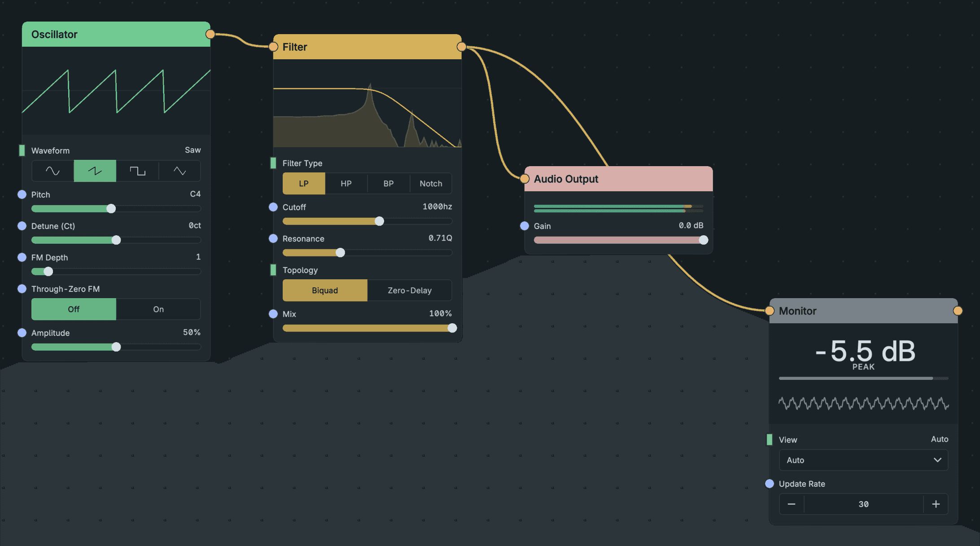
Task: Select Notch filter type
Action: (431, 184)
